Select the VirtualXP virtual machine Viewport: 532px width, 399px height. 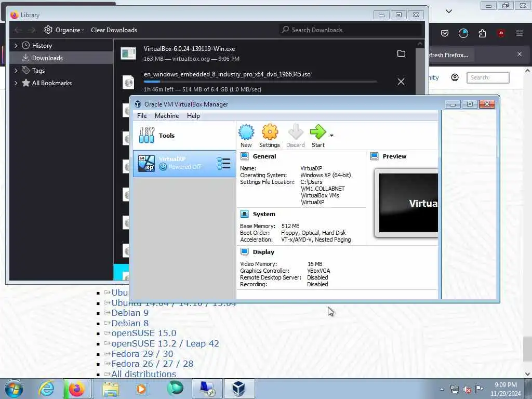click(x=184, y=164)
